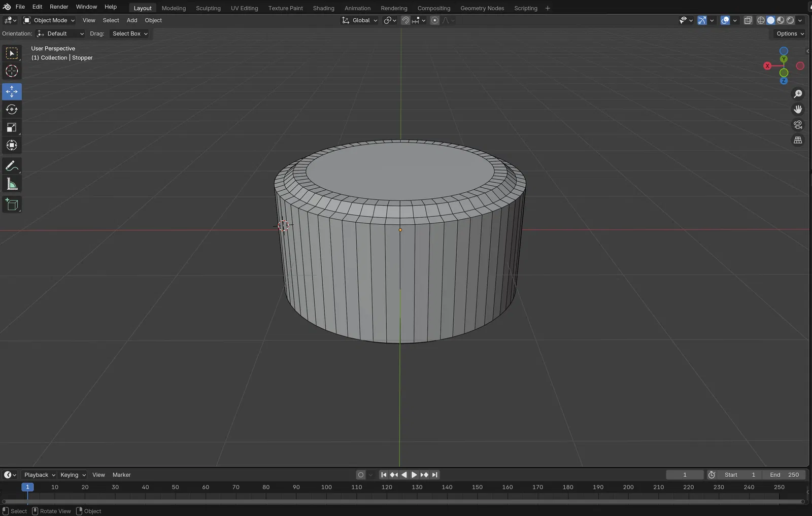Click the End frame field
Image resolution: width=812 pixels, height=516 pixels.
point(784,475)
